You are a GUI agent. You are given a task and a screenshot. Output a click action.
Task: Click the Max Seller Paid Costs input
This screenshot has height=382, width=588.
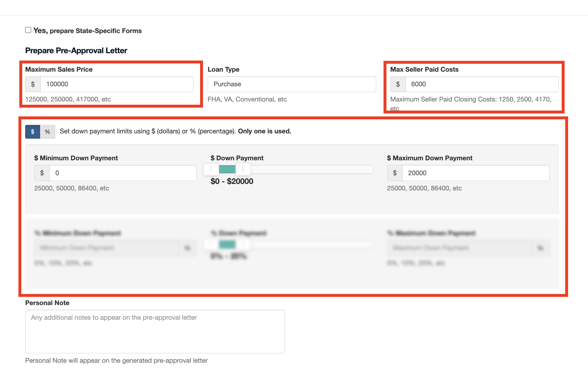pos(482,84)
